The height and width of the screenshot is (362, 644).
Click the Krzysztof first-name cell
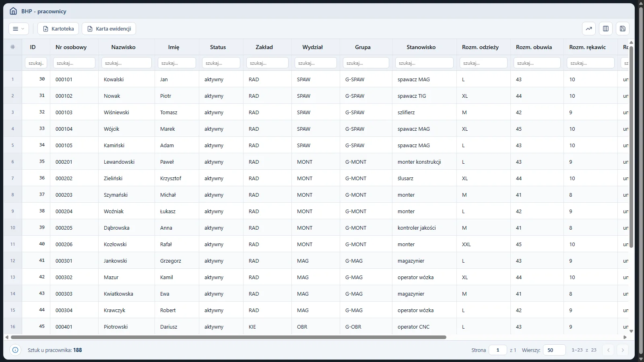(177, 178)
